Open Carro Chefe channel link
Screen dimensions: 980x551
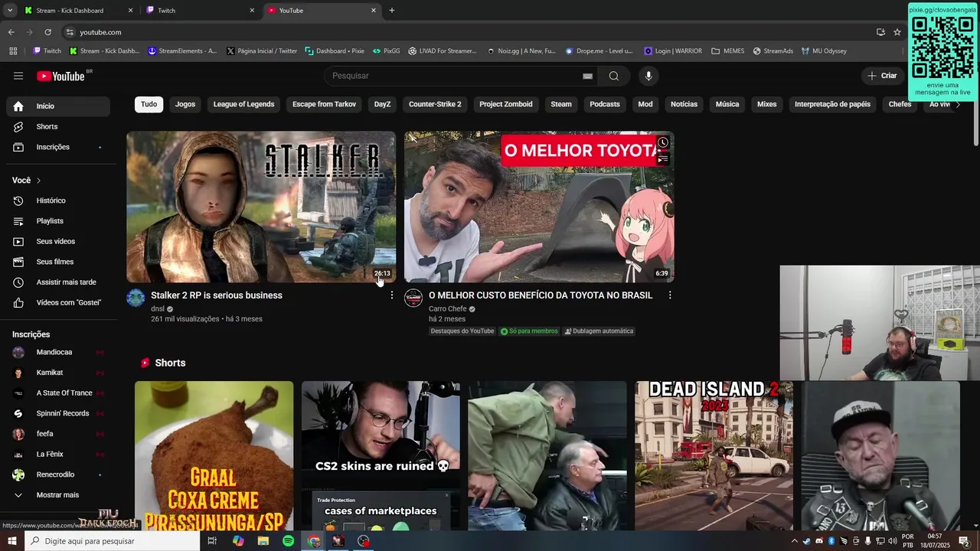(448, 309)
